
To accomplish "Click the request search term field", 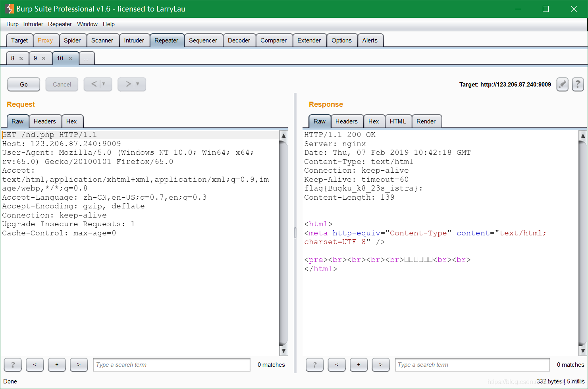I will pos(172,364).
